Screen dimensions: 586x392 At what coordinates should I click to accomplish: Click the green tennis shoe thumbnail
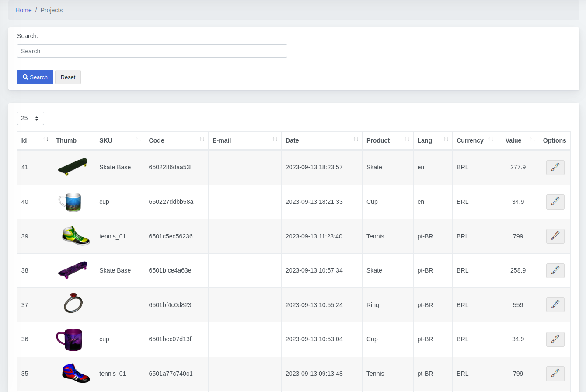(76, 236)
